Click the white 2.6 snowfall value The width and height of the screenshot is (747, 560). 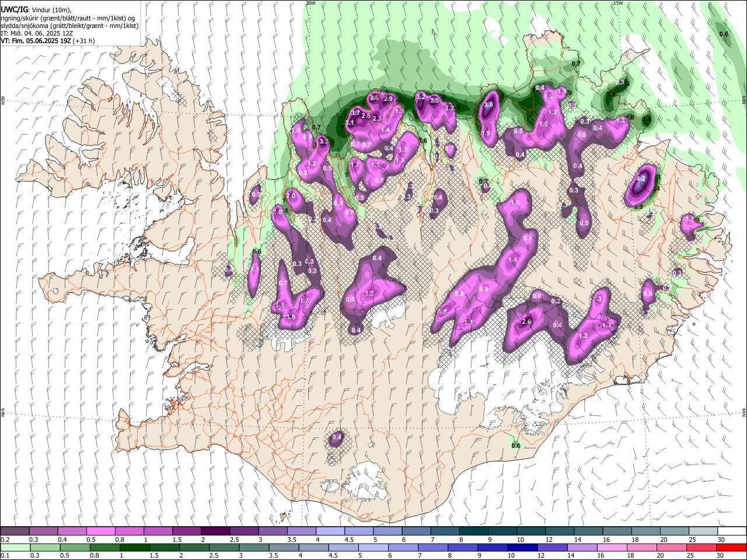526,322
